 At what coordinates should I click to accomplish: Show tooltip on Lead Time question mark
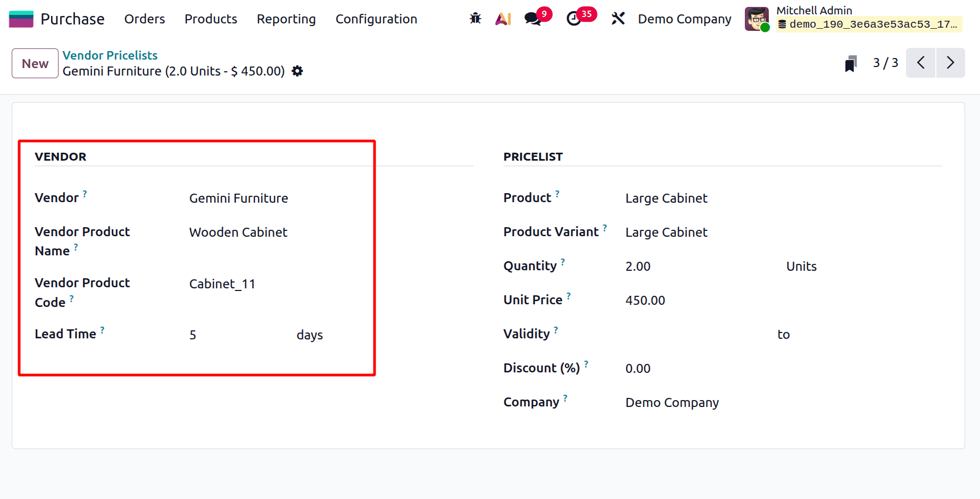pyautogui.click(x=103, y=329)
